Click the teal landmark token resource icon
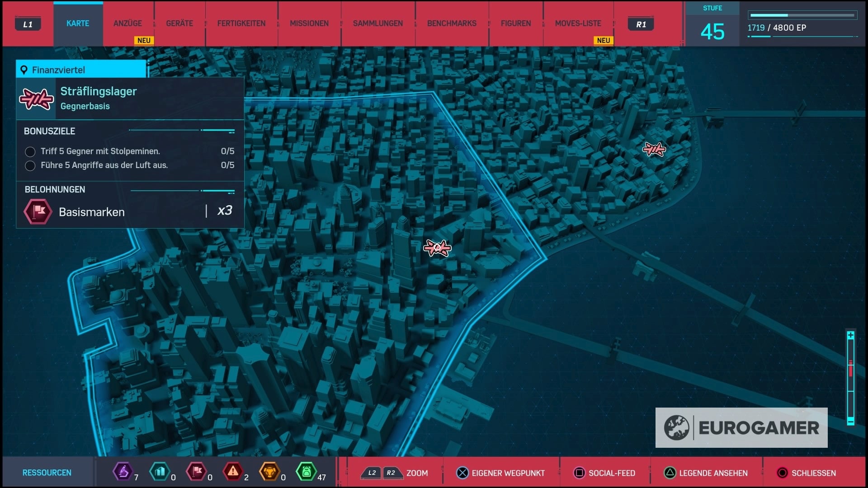The height and width of the screenshot is (488, 868). [160, 471]
